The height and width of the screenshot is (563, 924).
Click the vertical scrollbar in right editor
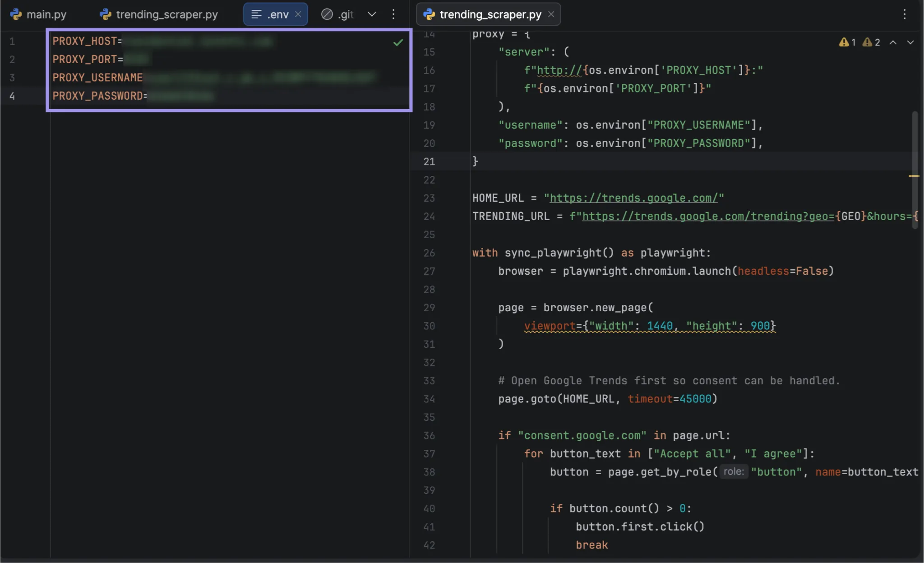click(915, 171)
